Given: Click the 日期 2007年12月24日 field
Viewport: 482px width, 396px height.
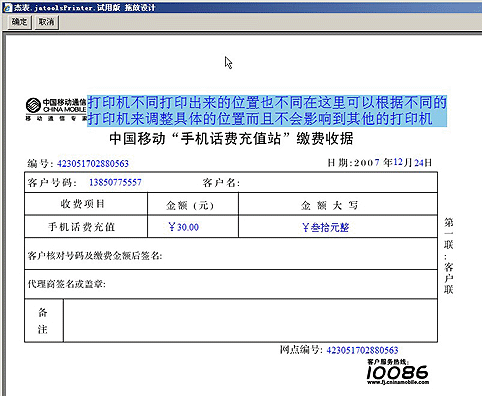Looking at the screenshot, I should click(380, 163).
